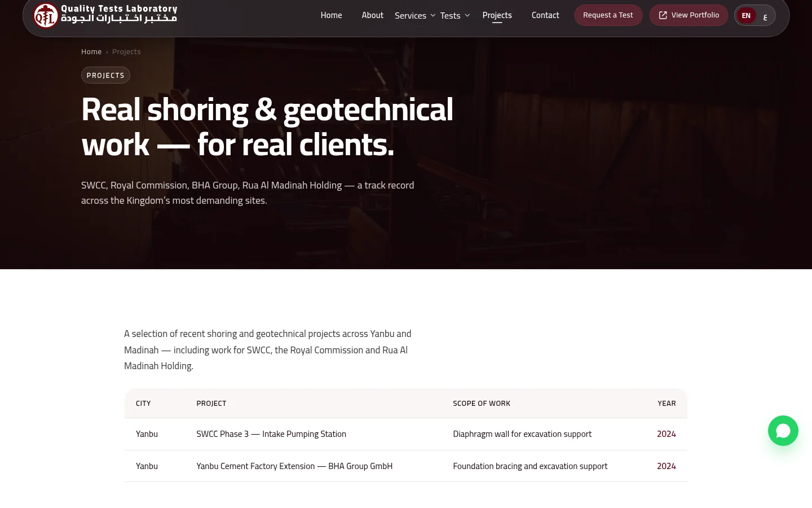Go to Home in the navbar
This screenshot has height=508, width=812.
331,15
